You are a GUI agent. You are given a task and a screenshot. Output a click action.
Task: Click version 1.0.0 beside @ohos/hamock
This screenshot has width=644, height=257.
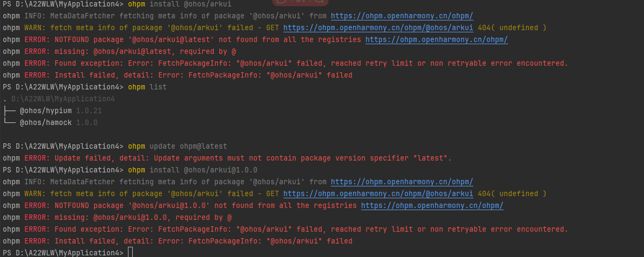point(87,122)
